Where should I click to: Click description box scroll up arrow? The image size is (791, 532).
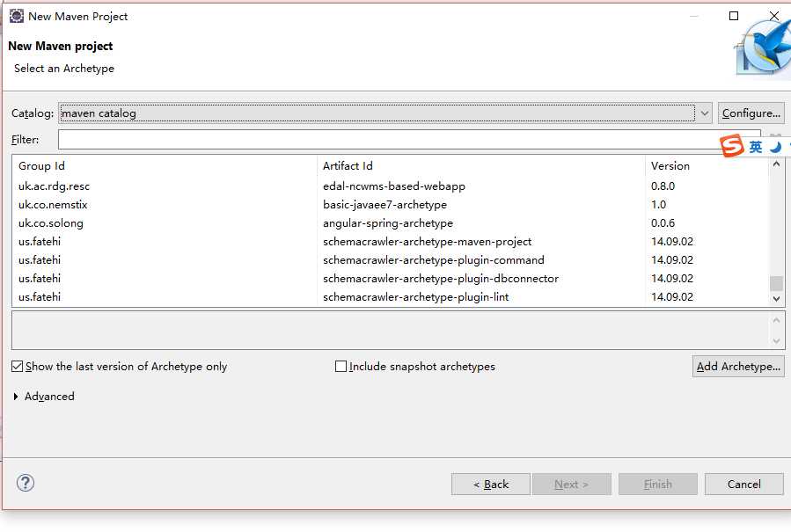pos(776,320)
